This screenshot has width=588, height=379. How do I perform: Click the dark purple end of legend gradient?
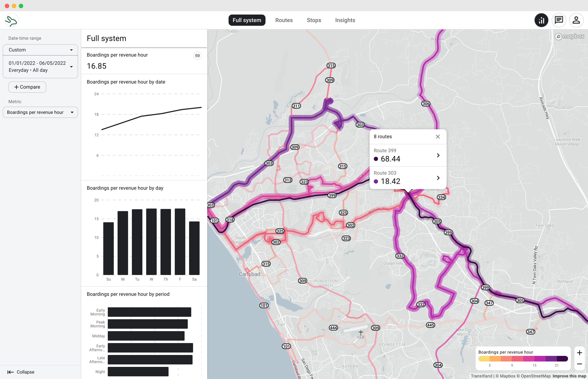tap(562, 359)
